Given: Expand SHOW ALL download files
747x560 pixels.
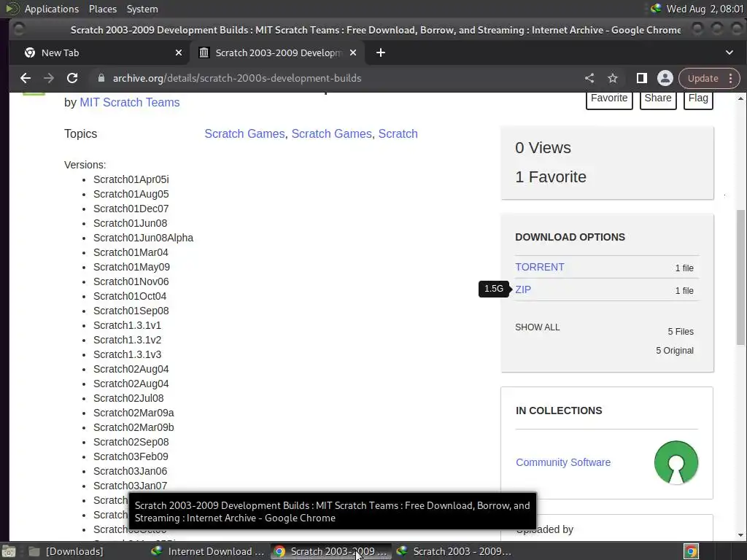Looking at the screenshot, I should pos(538,327).
